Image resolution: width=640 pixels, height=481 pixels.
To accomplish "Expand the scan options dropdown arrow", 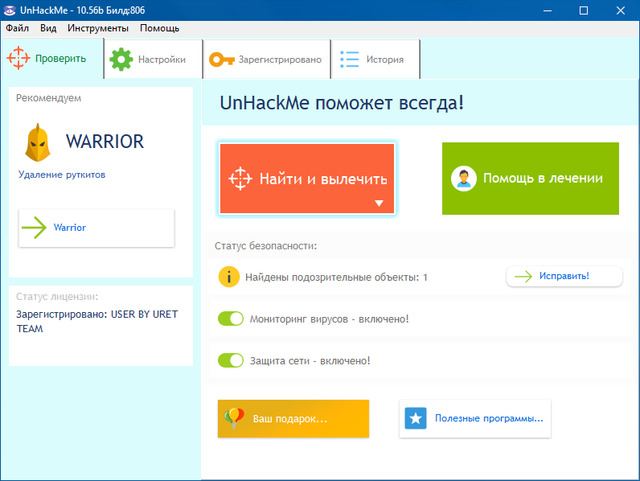I will [379, 203].
